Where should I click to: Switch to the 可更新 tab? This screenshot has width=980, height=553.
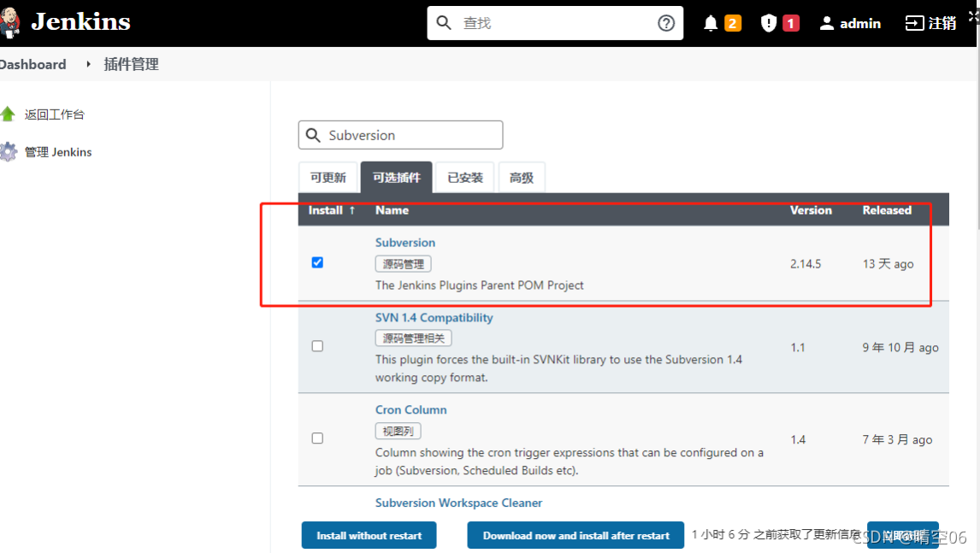coord(328,178)
